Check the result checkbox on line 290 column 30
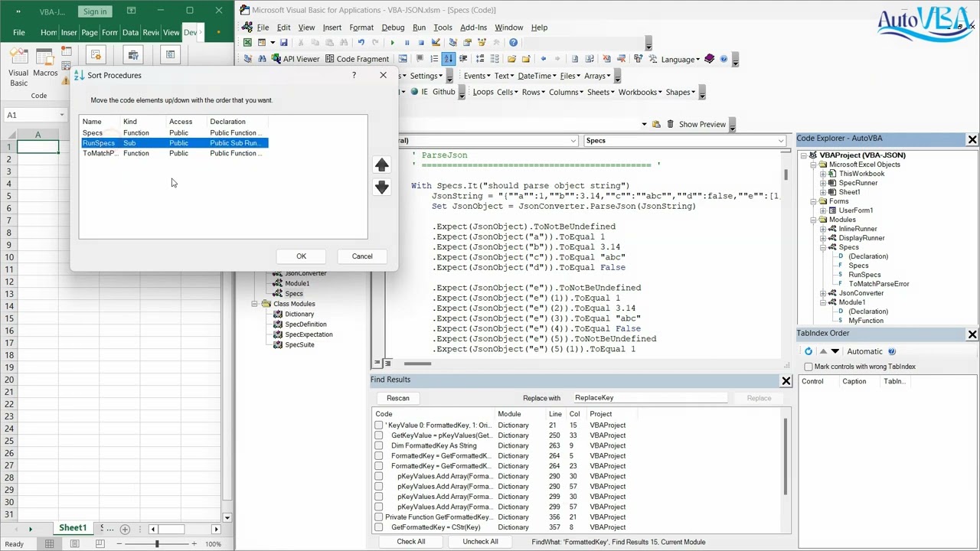Viewport: 980px width, 551px height. [378, 476]
